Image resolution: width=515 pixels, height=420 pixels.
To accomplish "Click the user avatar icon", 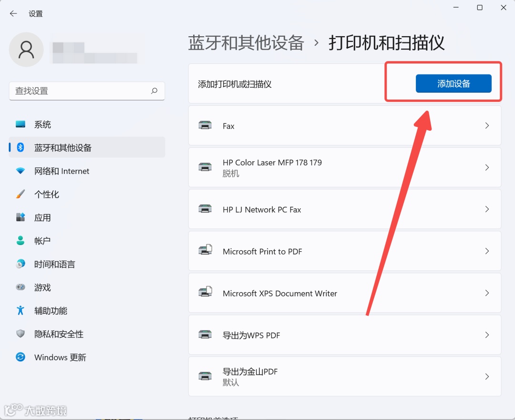I will coord(26,50).
